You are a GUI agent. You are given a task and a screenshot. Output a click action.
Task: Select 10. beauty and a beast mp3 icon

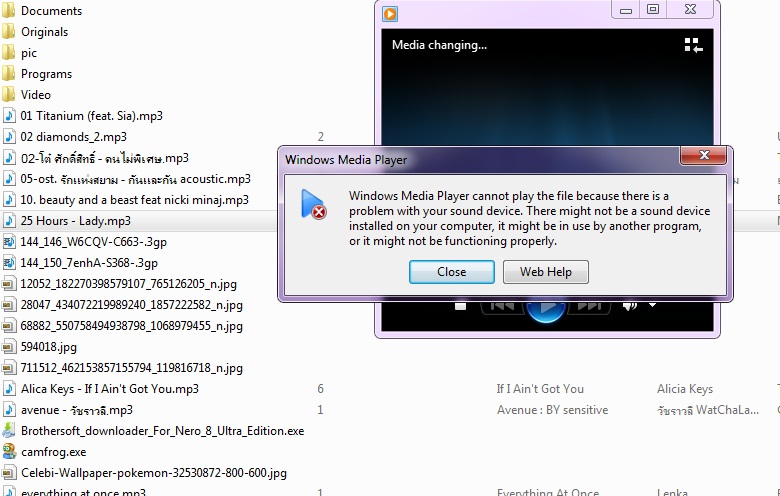[8, 199]
